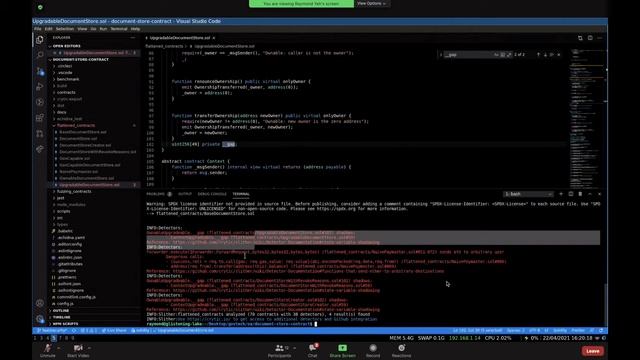This screenshot has height=360, width=640.
Task: Toggle Find in Selection in the find widget
Action: (552, 55)
